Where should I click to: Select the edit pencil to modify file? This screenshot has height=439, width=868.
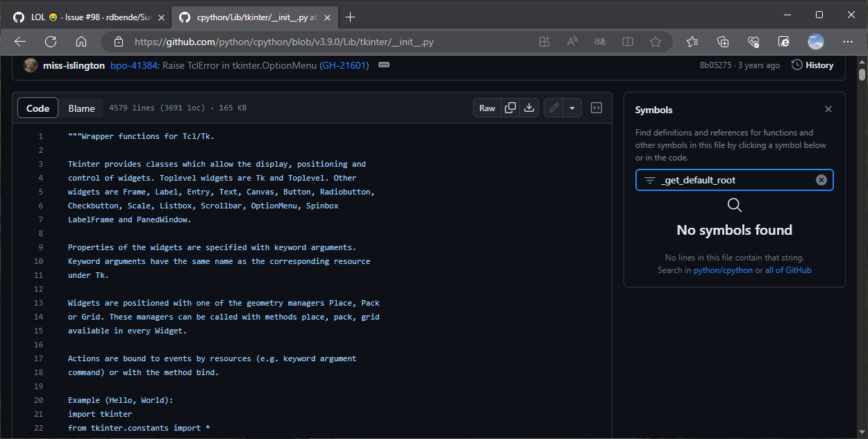(x=553, y=108)
